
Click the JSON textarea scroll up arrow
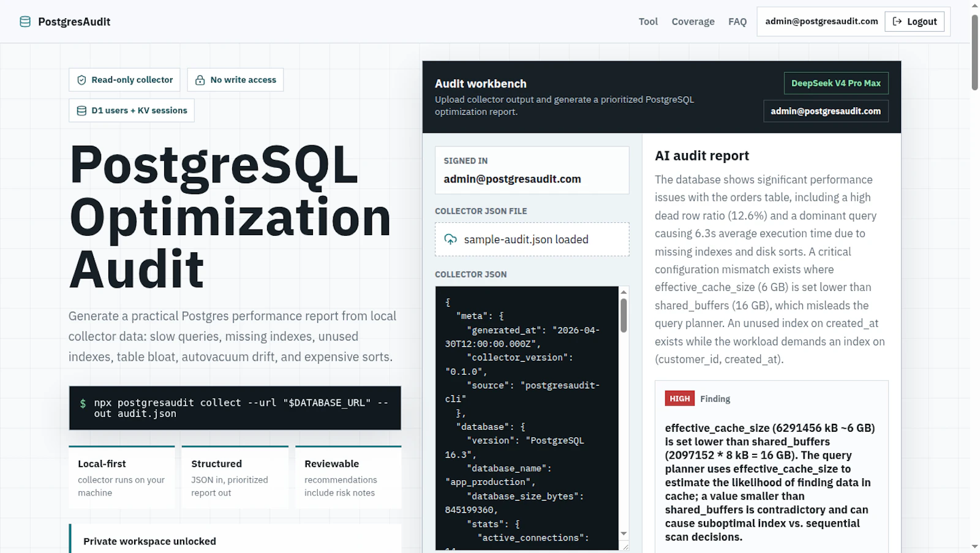(624, 292)
